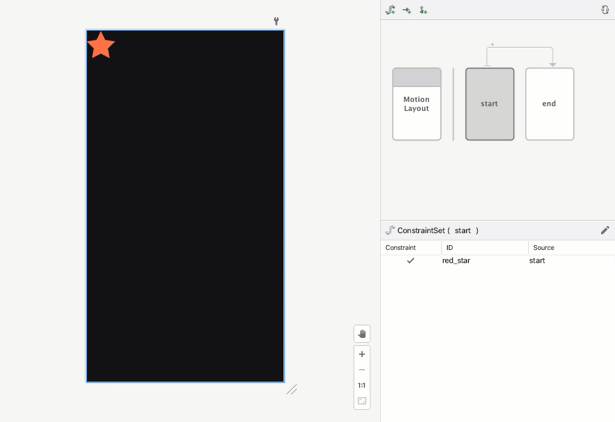
Task: Enable the pan hand tool
Action: point(362,334)
